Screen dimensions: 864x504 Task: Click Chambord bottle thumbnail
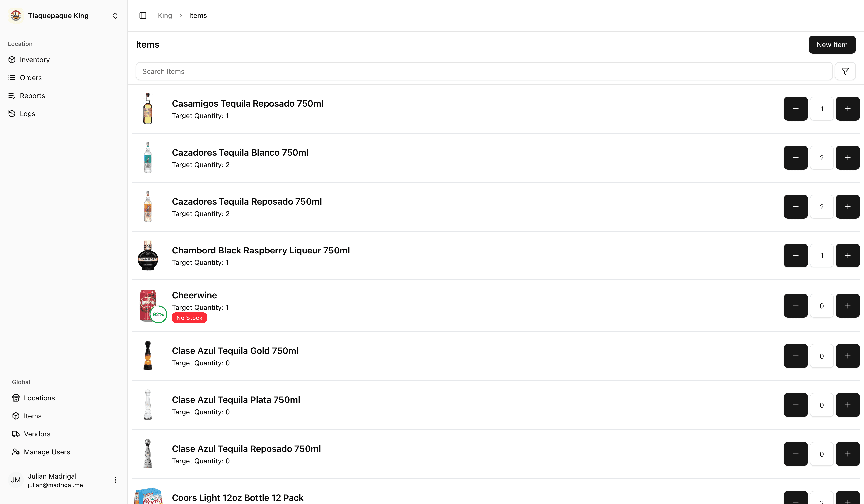[x=148, y=255]
